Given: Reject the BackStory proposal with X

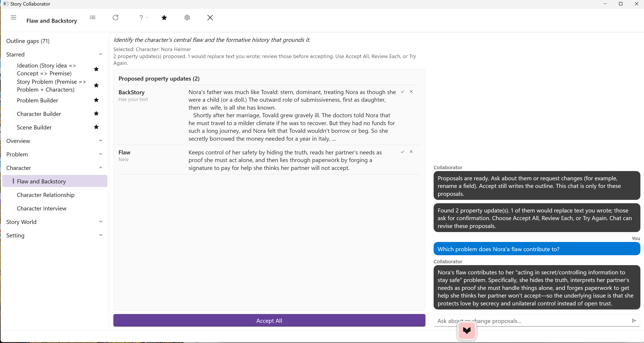Looking at the screenshot, I should [x=411, y=92].
